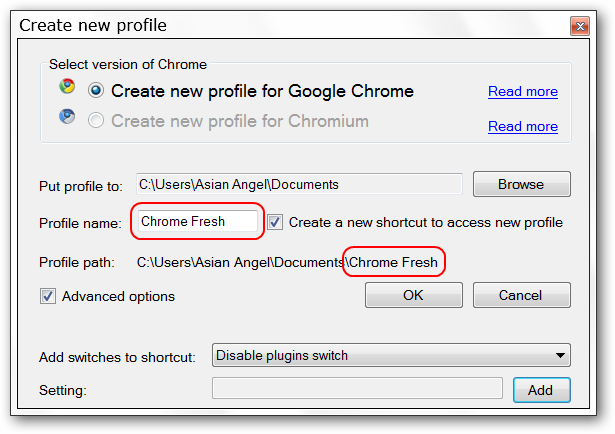The image size is (615, 434).
Task: Click the Setting input field
Action: (x=357, y=389)
